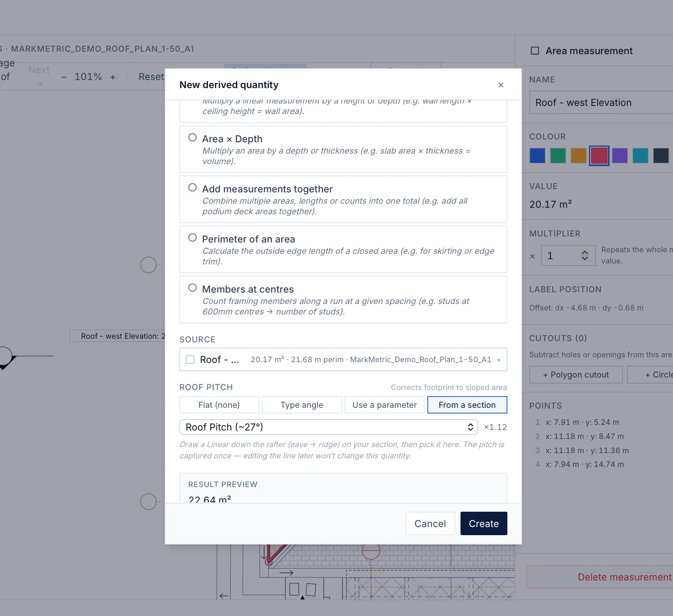The width and height of the screenshot is (673, 616).
Task: Cancel the derived quantity dialog
Action: coord(430,523)
